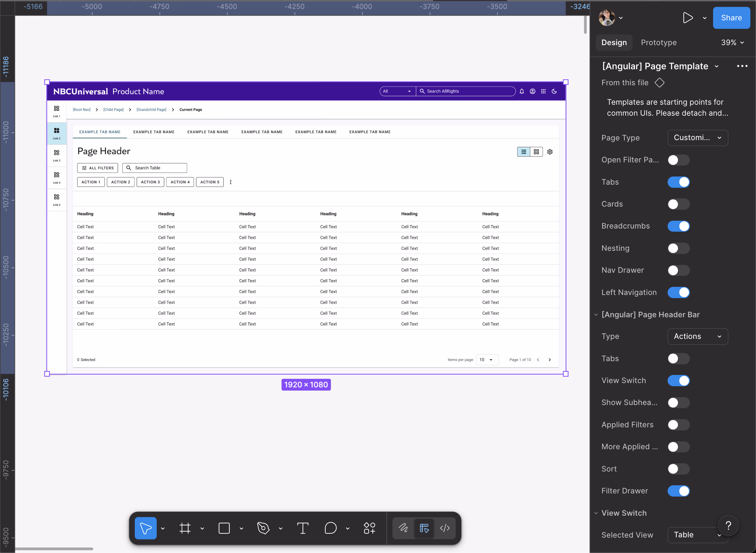This screenshot has width=756, height=553.
Task: Toggle the Applied Filters switch
Action: pyautogui.click(x=678, y=425)
